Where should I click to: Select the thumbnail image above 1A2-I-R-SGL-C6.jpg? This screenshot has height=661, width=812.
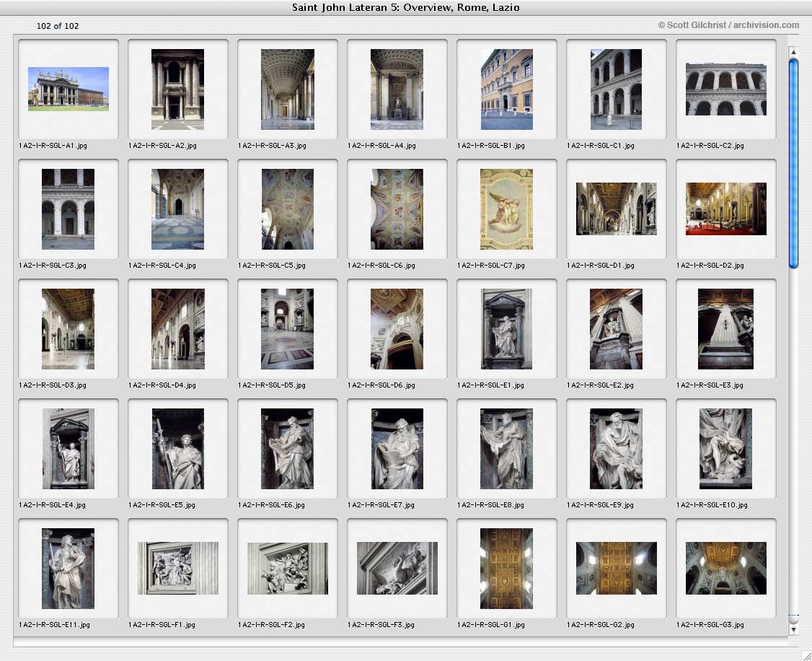tap(397, 209)
